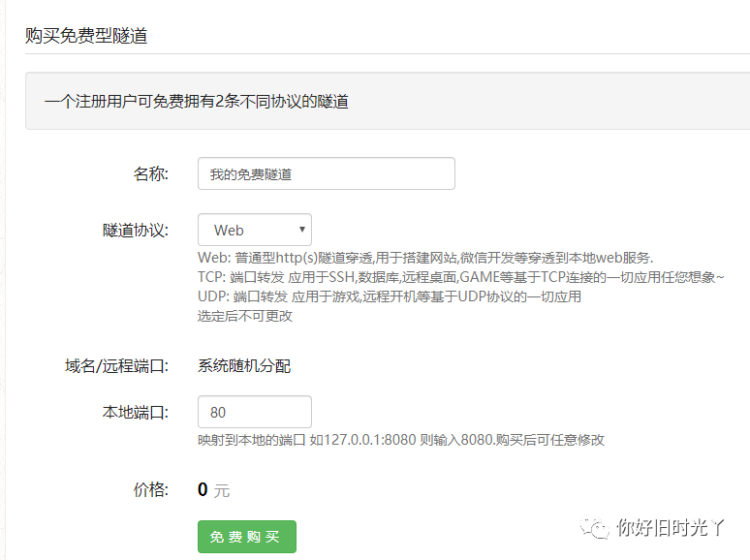750x560 pixels.
Task: Click the Web protocol description line
Action: pos(425,259)
